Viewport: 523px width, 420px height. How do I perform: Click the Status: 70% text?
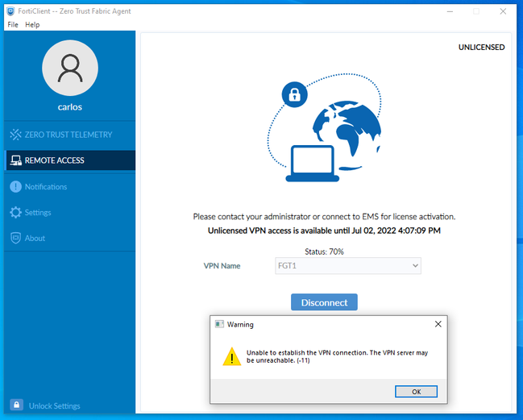click(x=324, y=252)
